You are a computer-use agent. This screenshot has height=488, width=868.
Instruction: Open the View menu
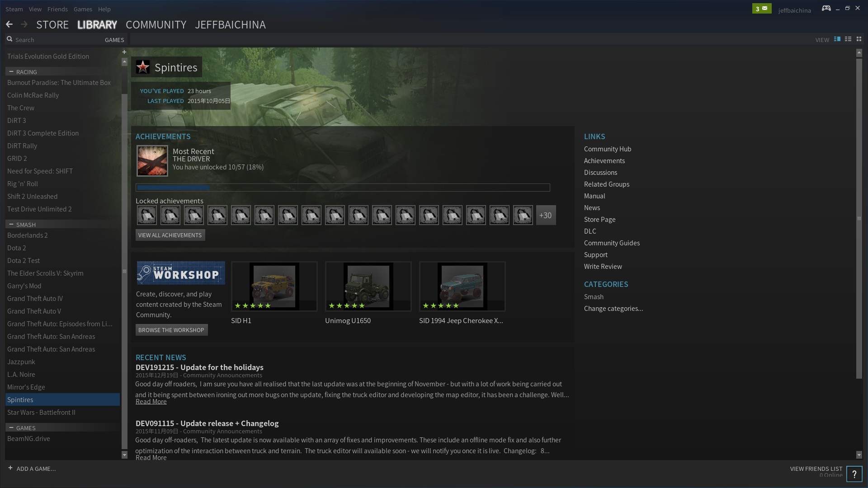point(35,9)
